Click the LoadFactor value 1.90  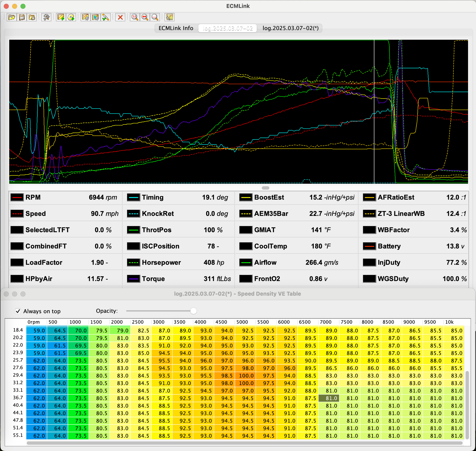[97, 262]
